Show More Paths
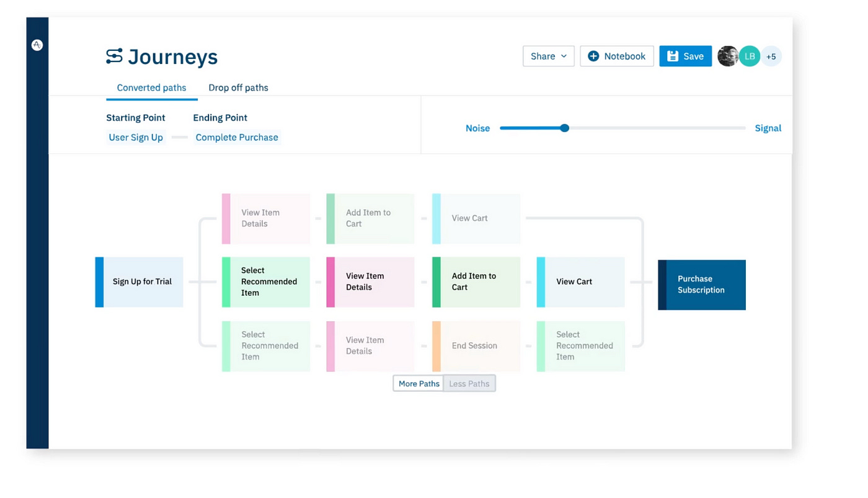Viewport: 868px width, 498px height. [419, 384]
